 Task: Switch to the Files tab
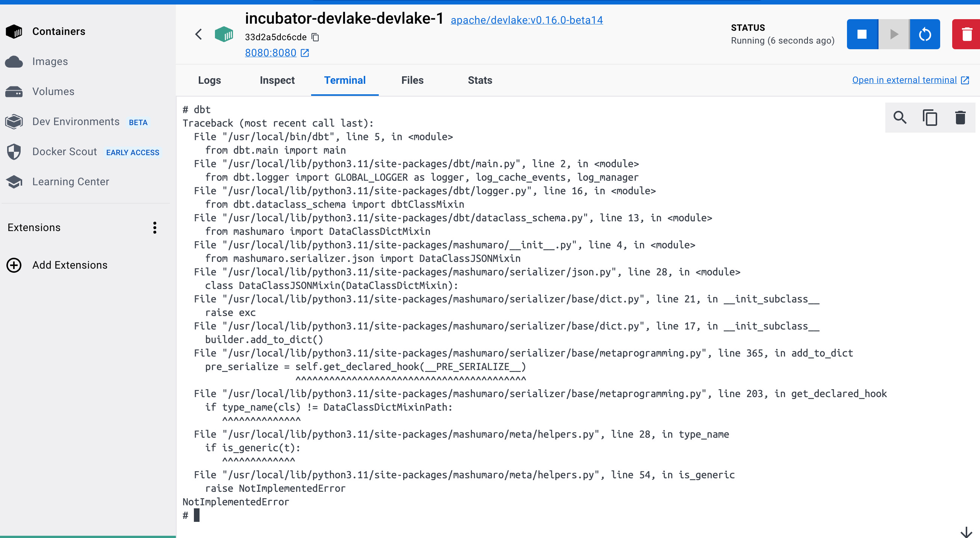tap(412, 80)
